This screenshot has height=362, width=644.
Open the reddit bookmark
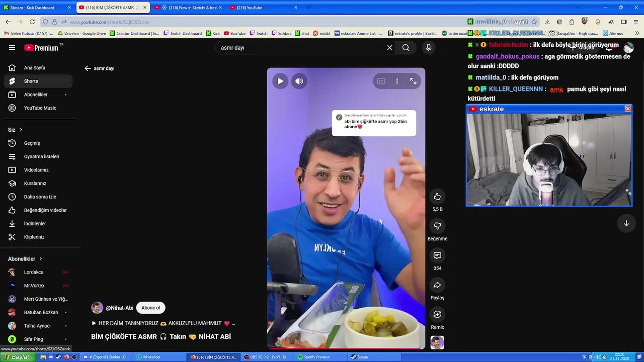[x=322, y=34]
